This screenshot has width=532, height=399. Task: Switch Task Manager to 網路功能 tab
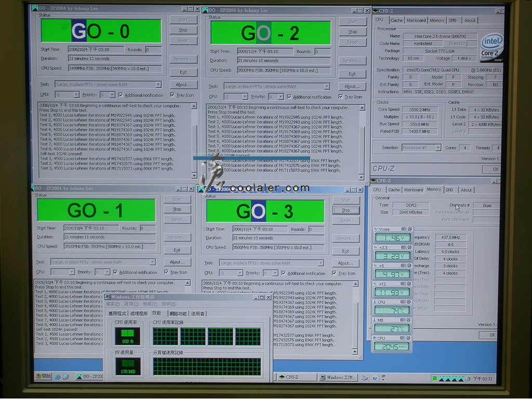point(178,313)
